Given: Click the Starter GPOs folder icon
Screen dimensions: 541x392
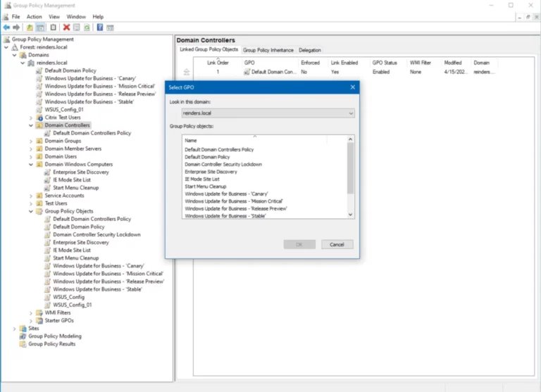Looking at the screenshot, I should pos(39,321).
